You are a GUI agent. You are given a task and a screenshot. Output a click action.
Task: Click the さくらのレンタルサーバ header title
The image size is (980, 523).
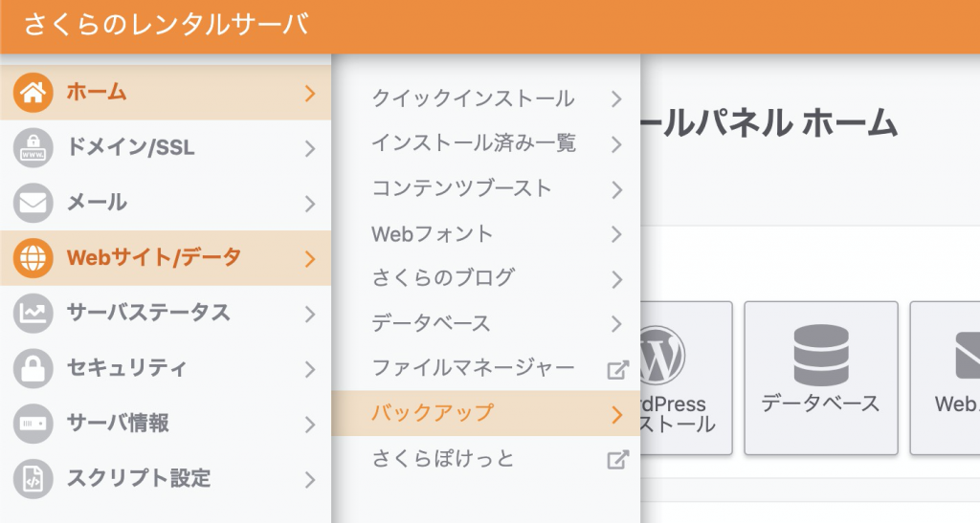[167, 25]
